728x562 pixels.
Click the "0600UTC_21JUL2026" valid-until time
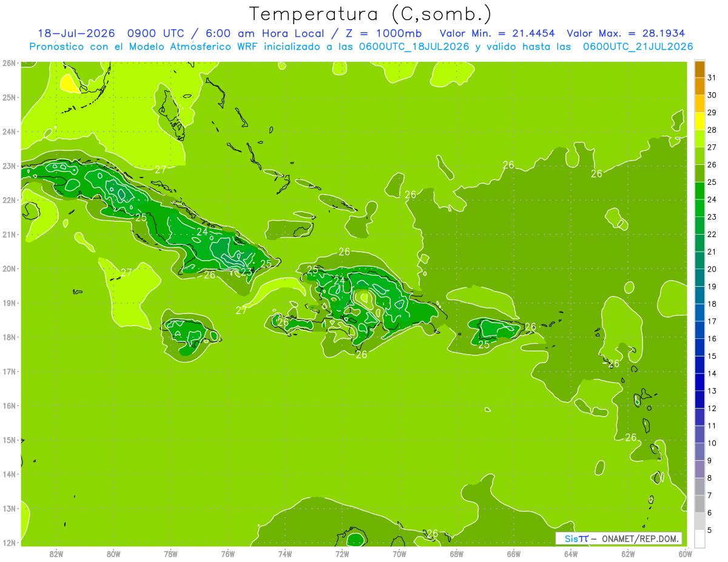point(638,47)
